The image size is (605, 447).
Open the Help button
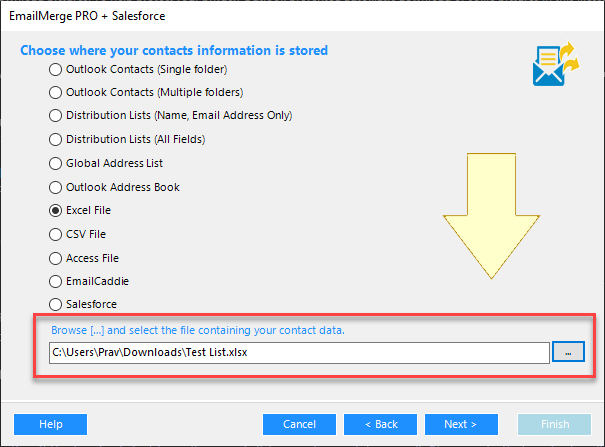pyautogui.click(x=51, y=424)
